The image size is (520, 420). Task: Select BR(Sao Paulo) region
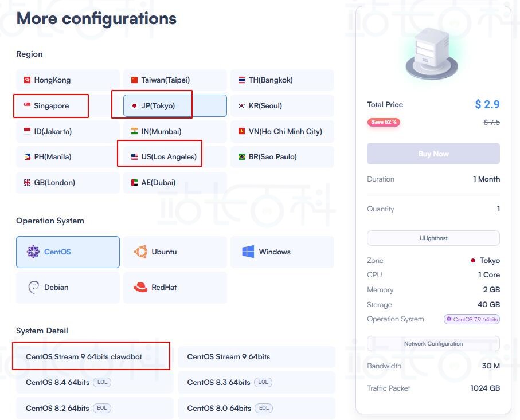point(282,157)
